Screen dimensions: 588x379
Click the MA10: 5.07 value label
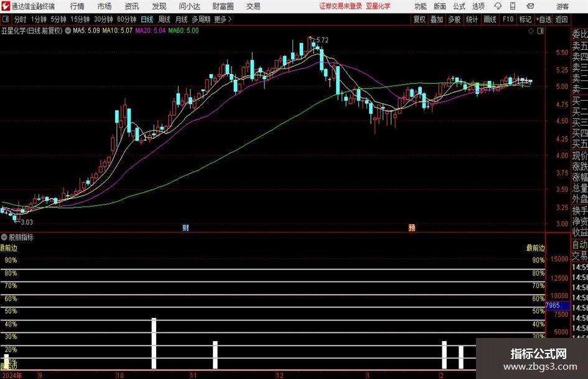tap(118, 30)
